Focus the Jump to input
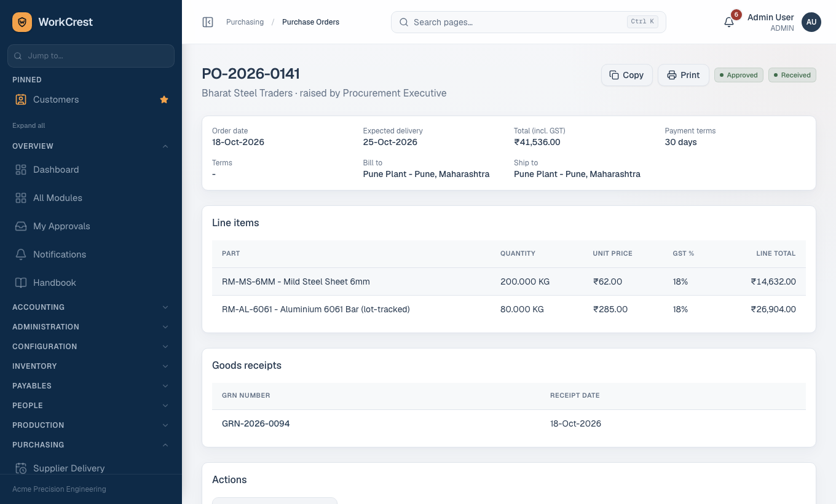This screenshot has width=836, height=504. pos(91,56)
